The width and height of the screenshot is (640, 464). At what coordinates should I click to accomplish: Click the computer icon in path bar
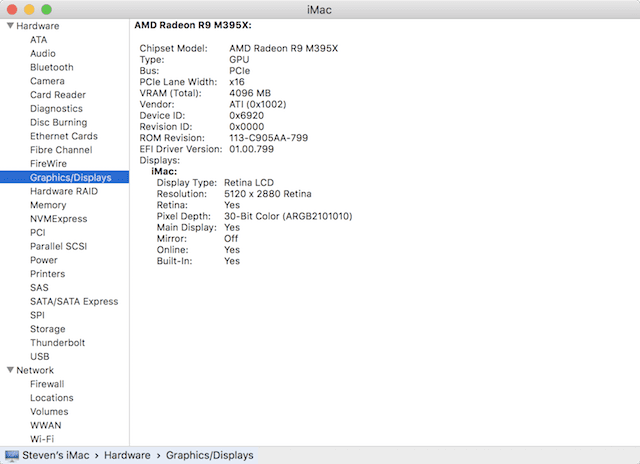point(11,456)
